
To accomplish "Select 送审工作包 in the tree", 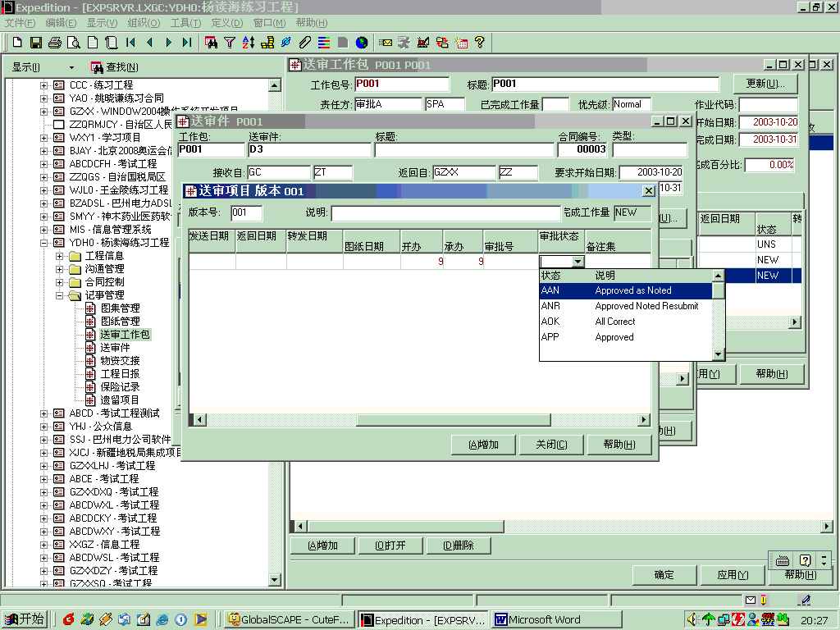I will [x=125, y=335].
